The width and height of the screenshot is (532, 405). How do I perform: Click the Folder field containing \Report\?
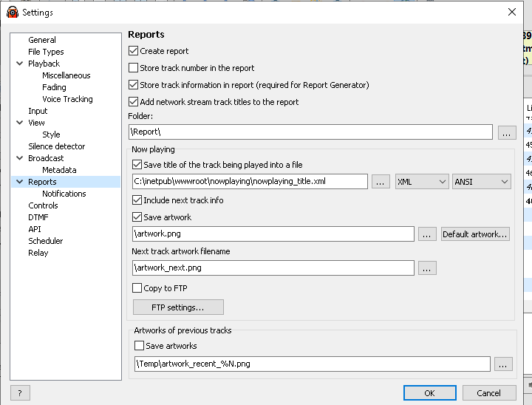(310, 132)
